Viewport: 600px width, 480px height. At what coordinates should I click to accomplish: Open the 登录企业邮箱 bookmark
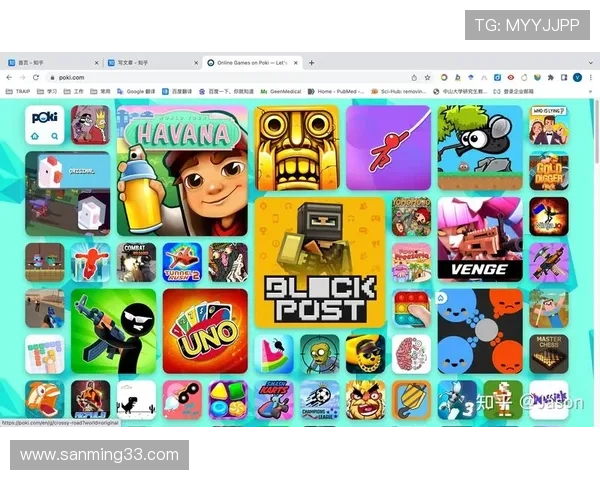tap(514, 91)
